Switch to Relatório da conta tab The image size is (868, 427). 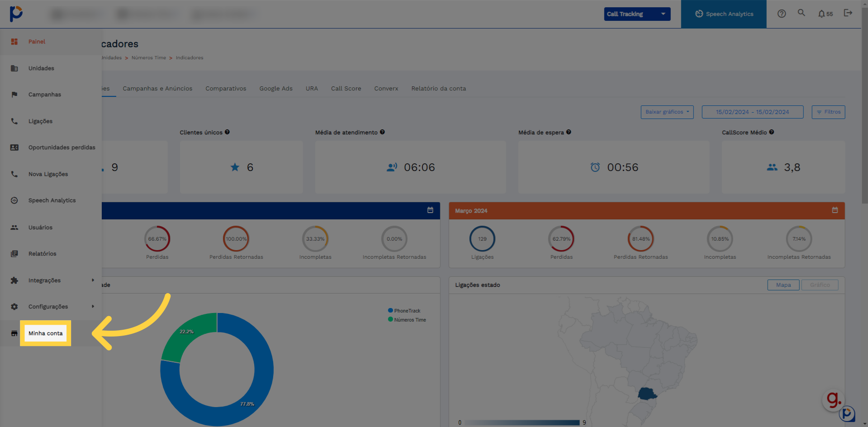coord(439,89)
